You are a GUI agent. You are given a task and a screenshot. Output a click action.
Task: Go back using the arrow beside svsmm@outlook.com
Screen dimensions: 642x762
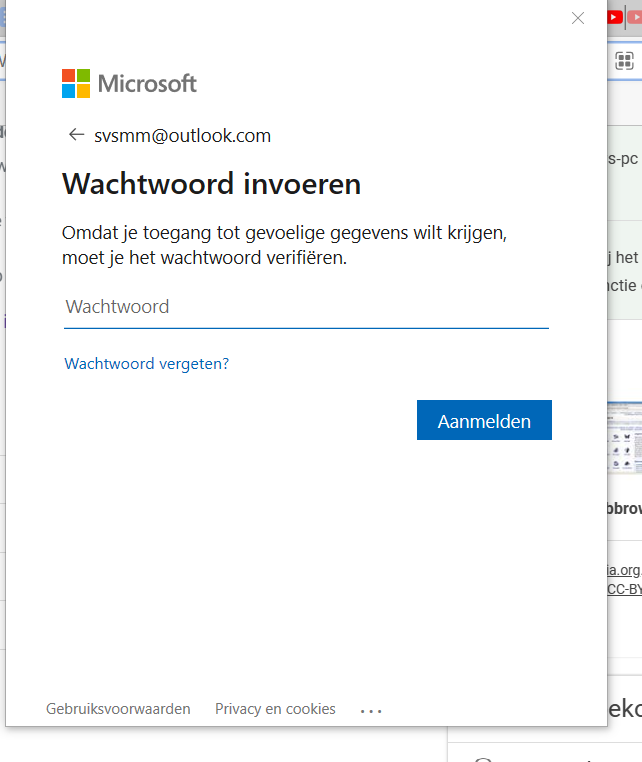[x=76, y=135]
